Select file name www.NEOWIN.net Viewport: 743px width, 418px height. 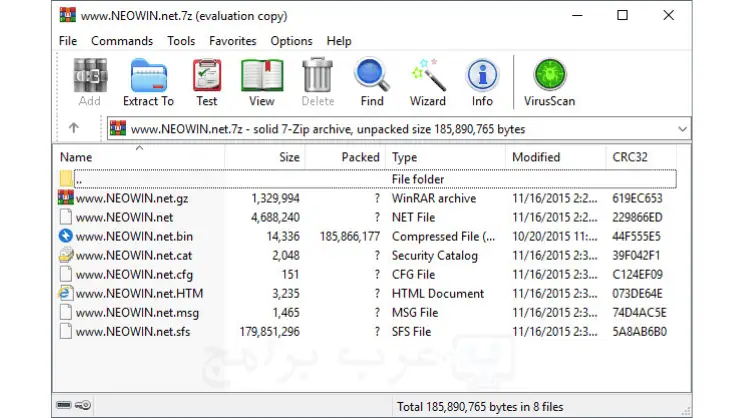tap(125, 217)
